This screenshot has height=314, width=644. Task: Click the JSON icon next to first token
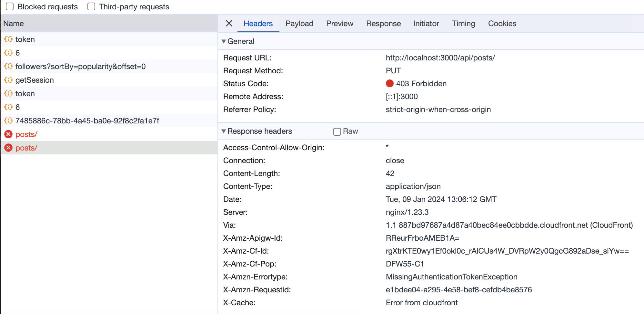(x=8, y=39)
